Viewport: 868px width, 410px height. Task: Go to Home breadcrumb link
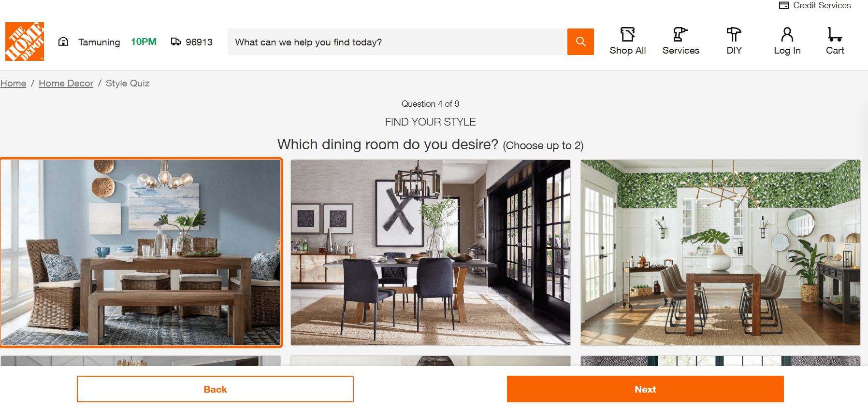[13, 83]
